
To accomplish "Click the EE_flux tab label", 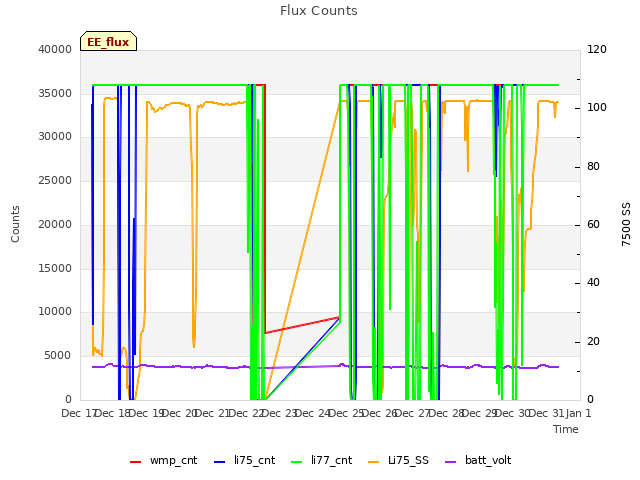I will (108, 42).
